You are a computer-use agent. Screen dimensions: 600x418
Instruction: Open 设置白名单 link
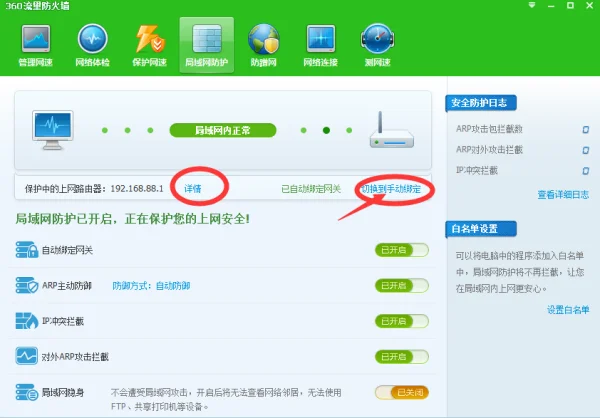568,310
